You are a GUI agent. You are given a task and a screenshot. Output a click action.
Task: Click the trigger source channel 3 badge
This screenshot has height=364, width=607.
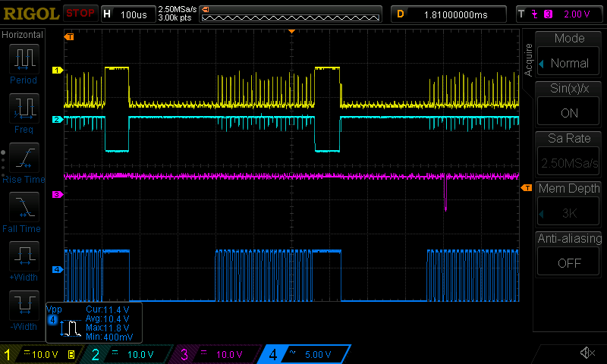tap(548, 14)
